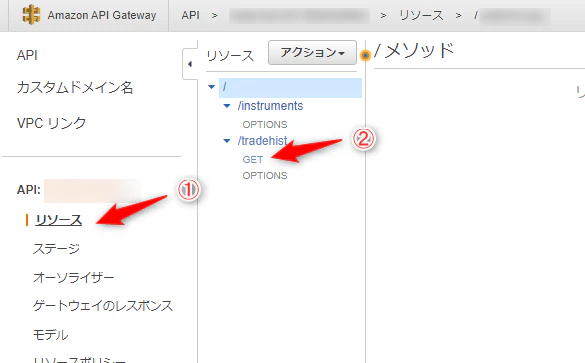Click the / メソッド heading text
The width and height of the screenshot is (585, 363).
414,50
